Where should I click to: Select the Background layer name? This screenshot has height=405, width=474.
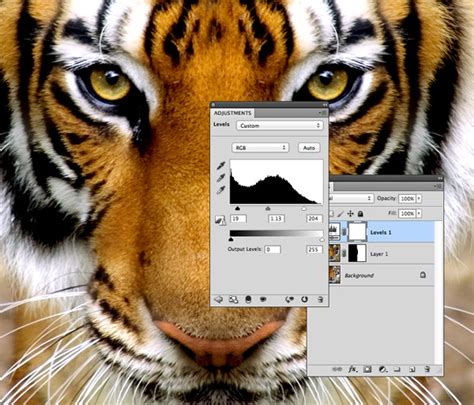pyautogui.click(x=359, y=276)
